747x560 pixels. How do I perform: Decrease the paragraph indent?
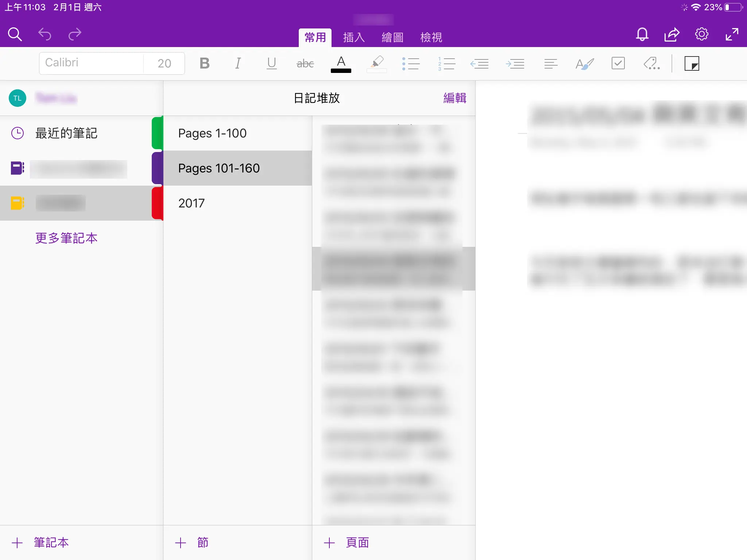point(479,64)
